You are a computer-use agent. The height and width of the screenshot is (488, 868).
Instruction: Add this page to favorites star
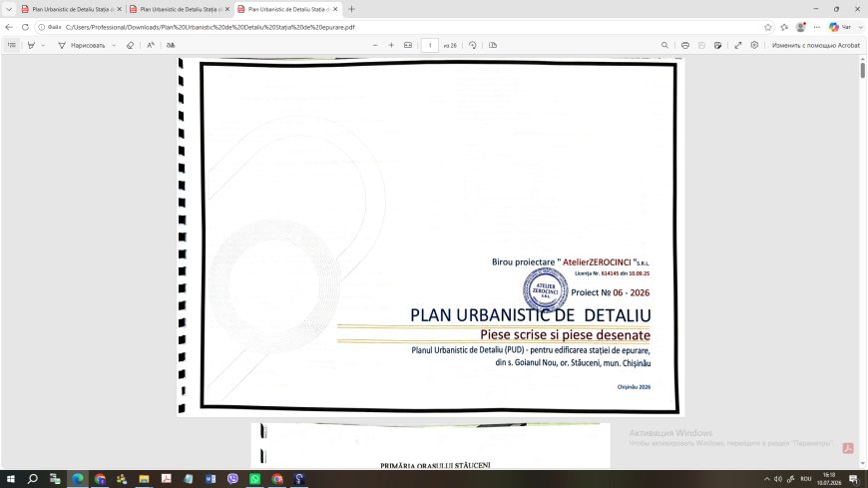(x=768, y=27)
